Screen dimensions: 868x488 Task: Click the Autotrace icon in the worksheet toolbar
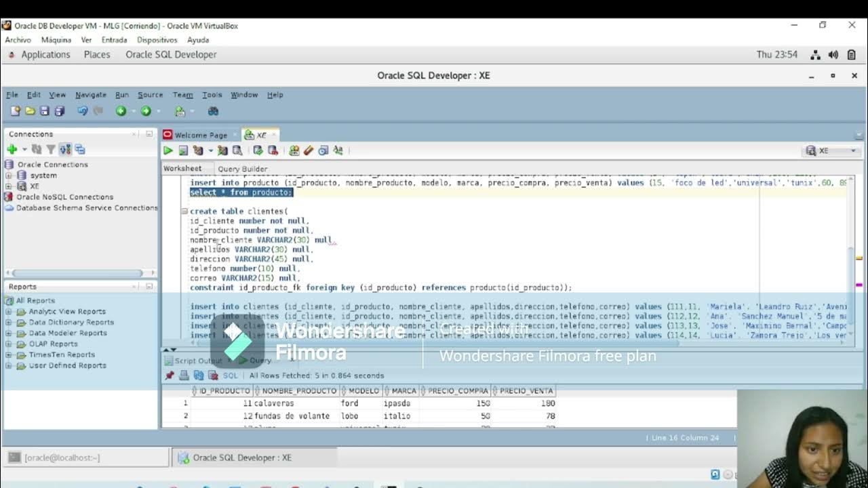(x=222, y=150)
